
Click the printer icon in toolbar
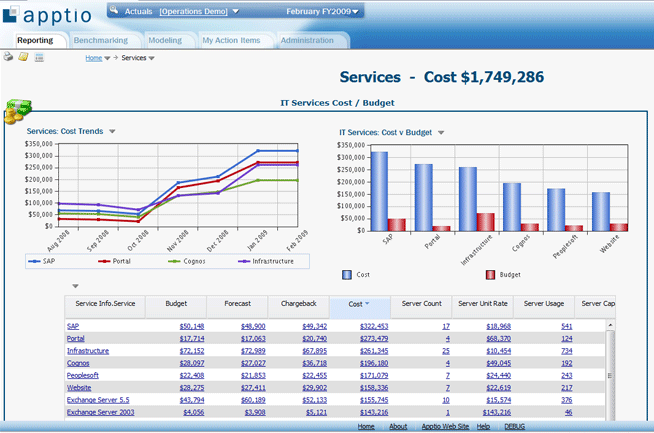[8, 57]
